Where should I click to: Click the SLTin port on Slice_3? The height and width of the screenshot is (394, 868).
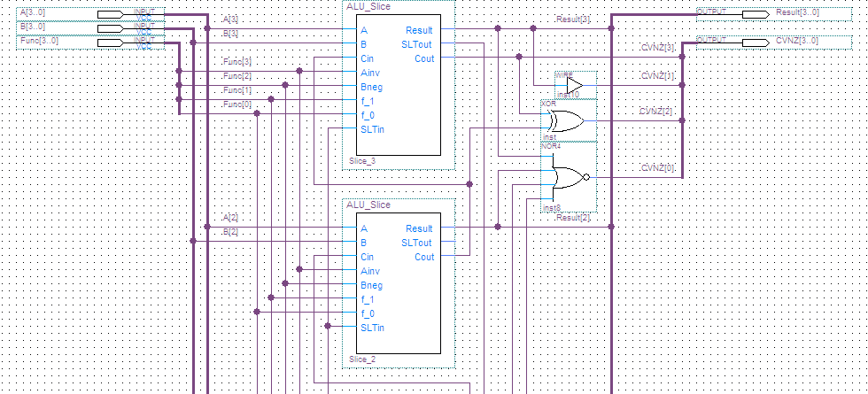point(372,129)
